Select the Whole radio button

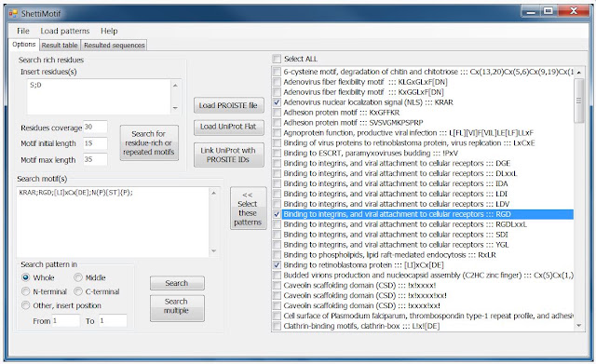pos(26,277)
